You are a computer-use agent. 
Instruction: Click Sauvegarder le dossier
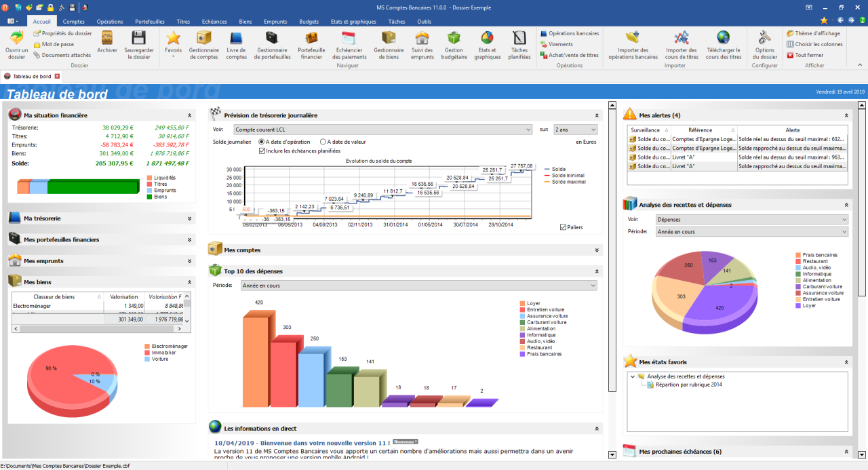(x=139, y=46)
